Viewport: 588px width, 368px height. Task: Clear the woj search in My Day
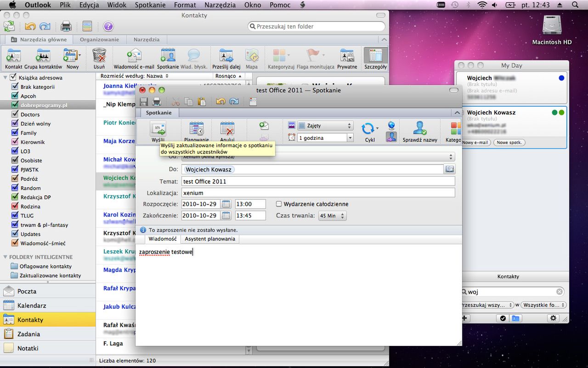[x=560, y=292]
